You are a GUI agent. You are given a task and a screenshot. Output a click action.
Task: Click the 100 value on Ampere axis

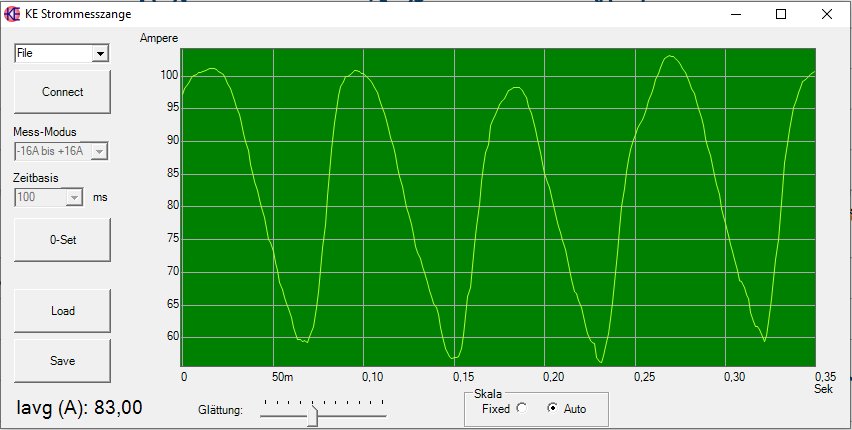169,76
